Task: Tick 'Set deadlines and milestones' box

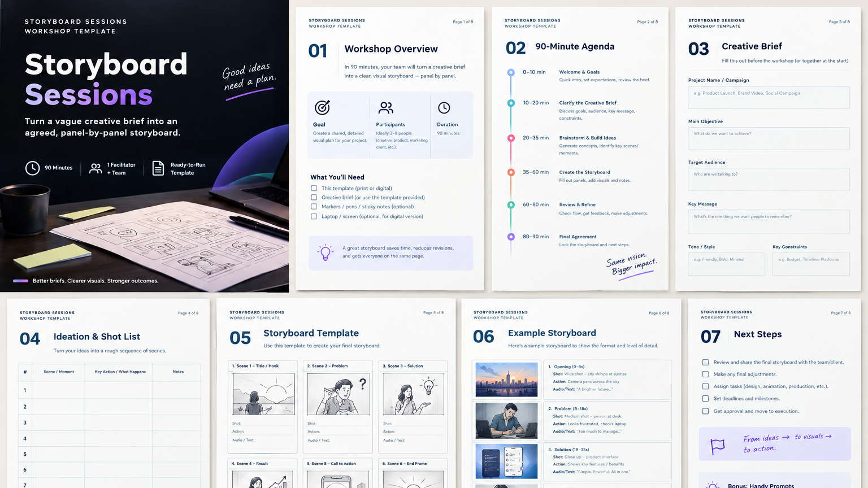Action: pos(705,398)
